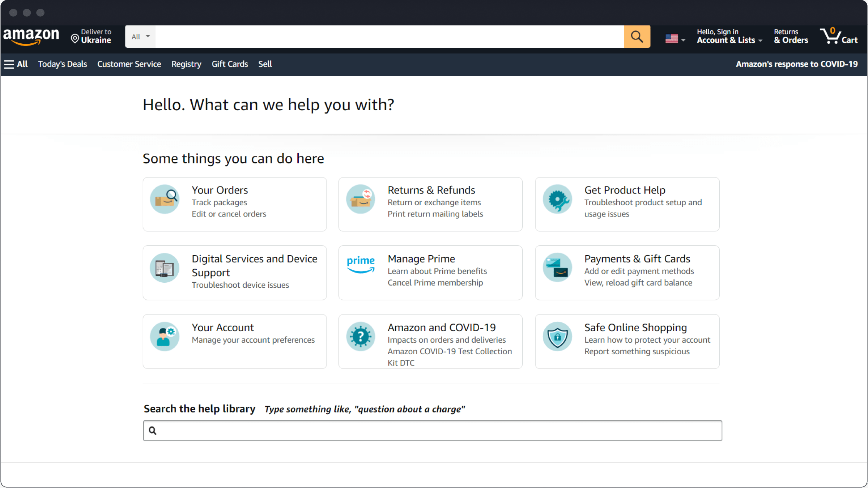Click 'Learn how to protect your account'
The width and height of the screenshot is (868, 488).
click(647, 340)
